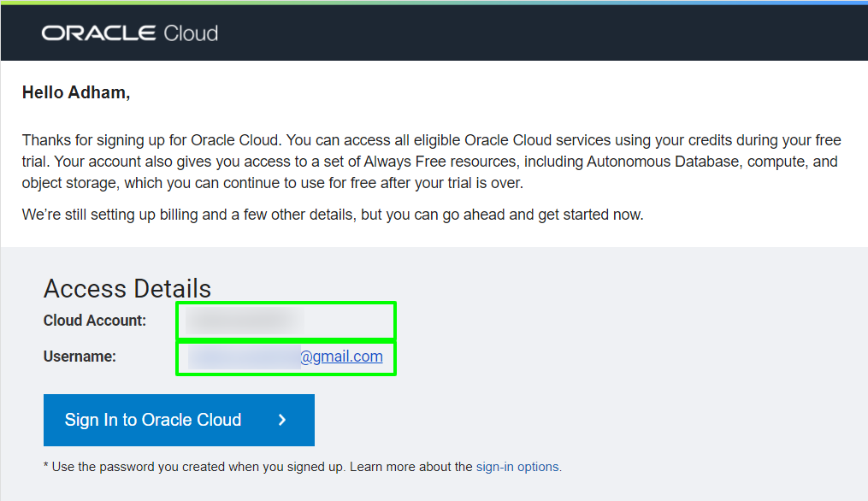Click the chevron arrow on Sign In button
This screenshot has width=868, height=501.
(282, 420)
